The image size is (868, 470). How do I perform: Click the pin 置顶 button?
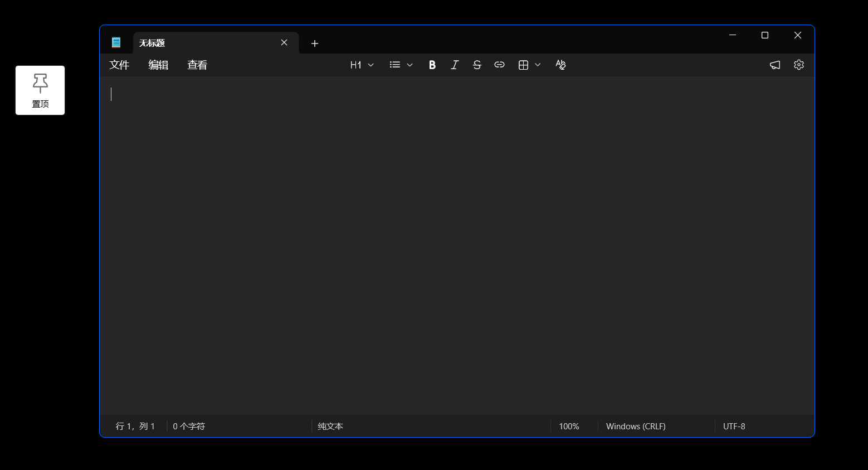[40, 90]
